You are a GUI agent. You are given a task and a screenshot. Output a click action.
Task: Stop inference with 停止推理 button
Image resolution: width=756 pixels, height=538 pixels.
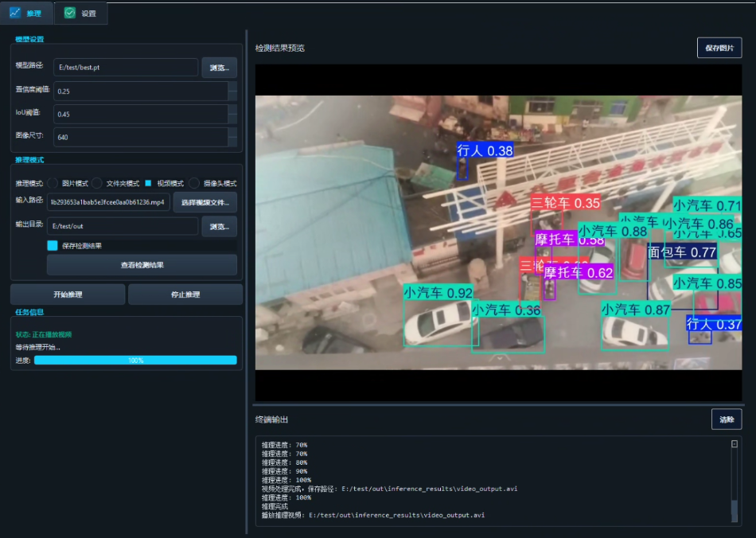click(185, 294)
